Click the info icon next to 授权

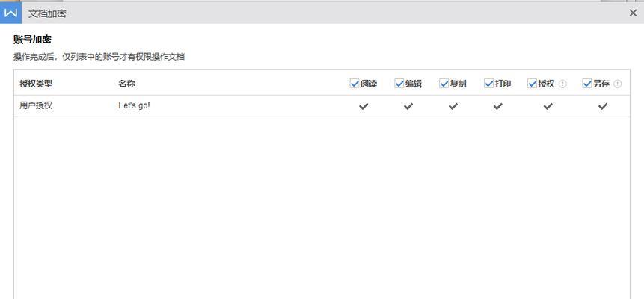tap(562, 84)
